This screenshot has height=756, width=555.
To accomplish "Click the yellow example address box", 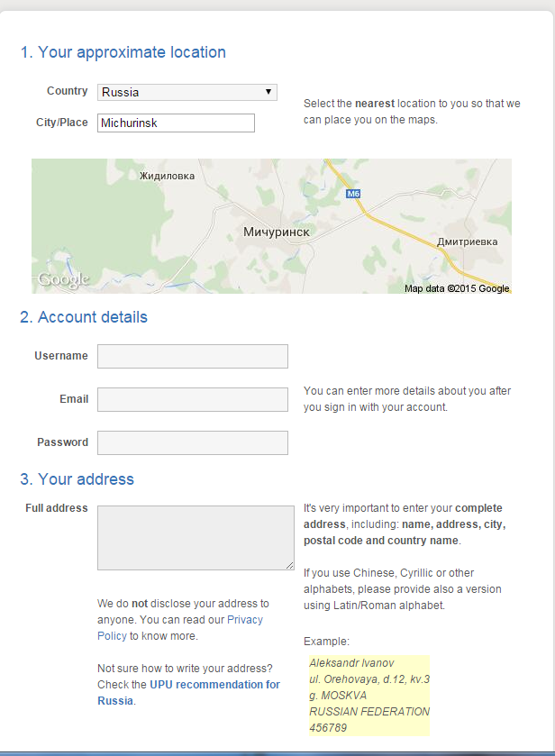I will click(x=368, y=696).
